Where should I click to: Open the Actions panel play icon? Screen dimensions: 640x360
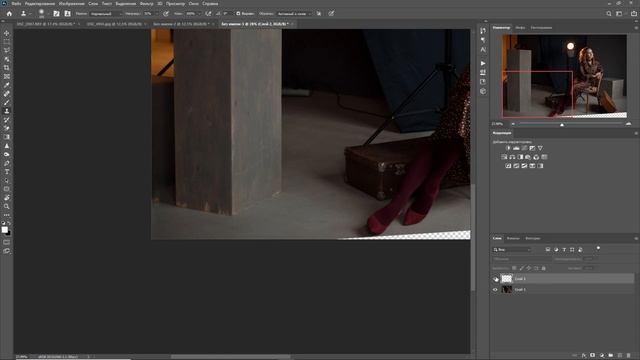[x=483, y=63]
